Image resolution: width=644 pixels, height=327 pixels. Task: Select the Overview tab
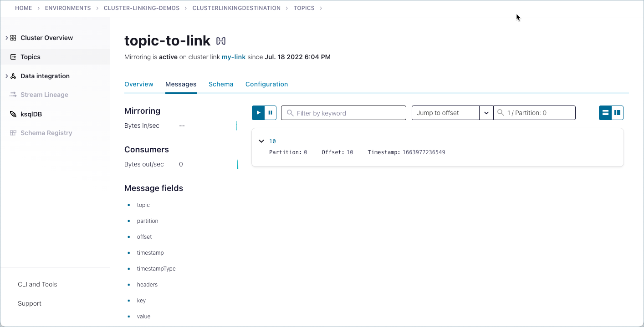[x=139, y=84]
